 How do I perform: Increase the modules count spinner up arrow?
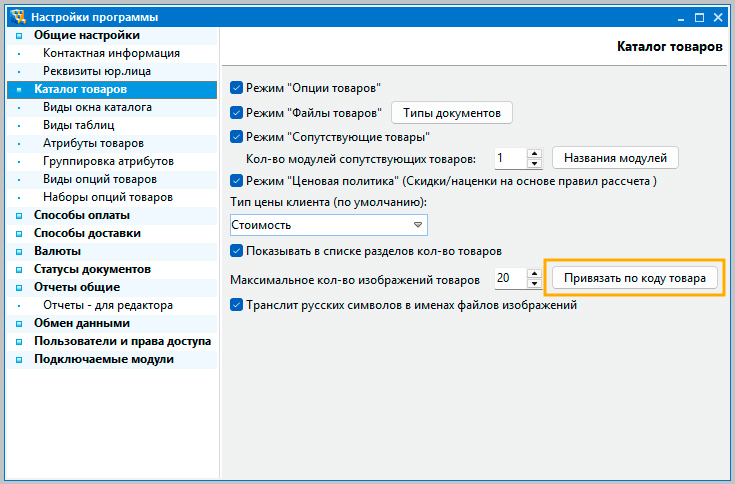coord(534,153)
